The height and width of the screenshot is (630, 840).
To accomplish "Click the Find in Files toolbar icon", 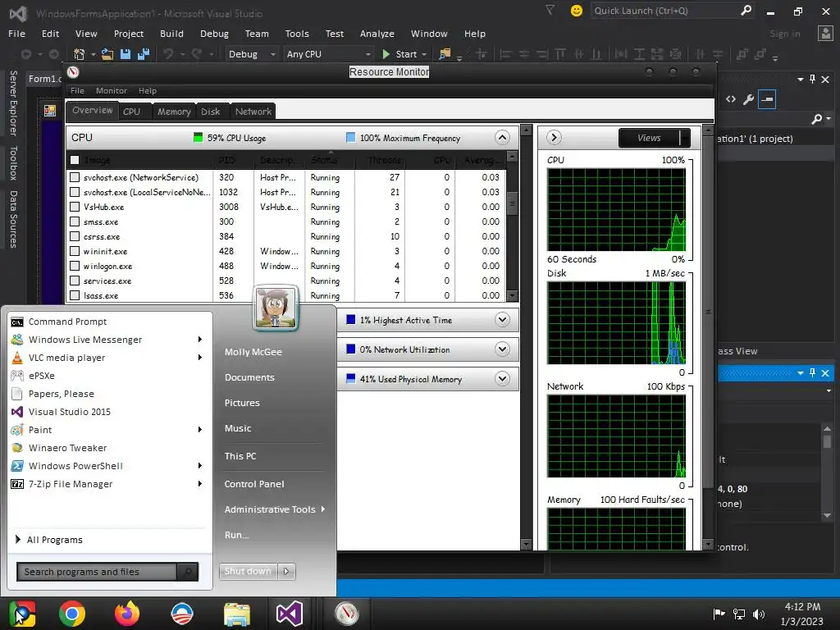I will click(x=445, y=54).
